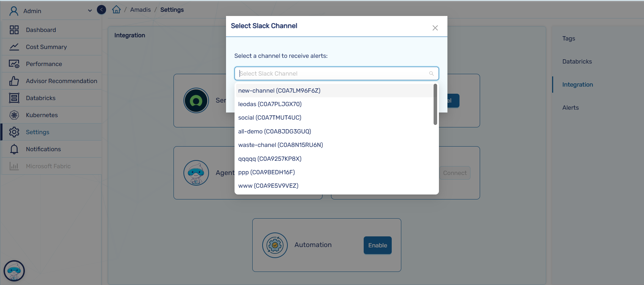Collapse sidebar with the round arrow button
The height and width of the screenshot is (285, 644).
[101, 10]
